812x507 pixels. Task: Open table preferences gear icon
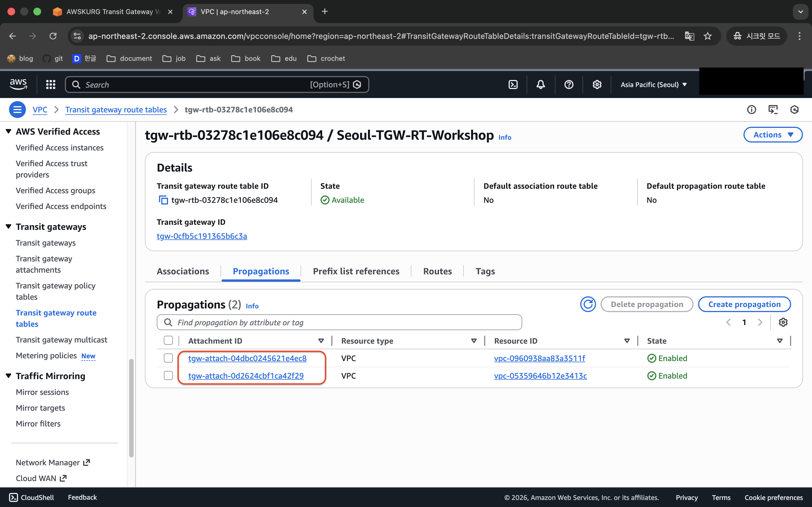[x=783, y=322]
